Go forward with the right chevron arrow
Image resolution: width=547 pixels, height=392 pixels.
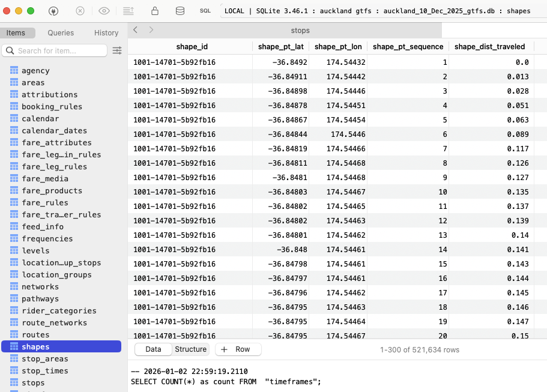point(151,30)
